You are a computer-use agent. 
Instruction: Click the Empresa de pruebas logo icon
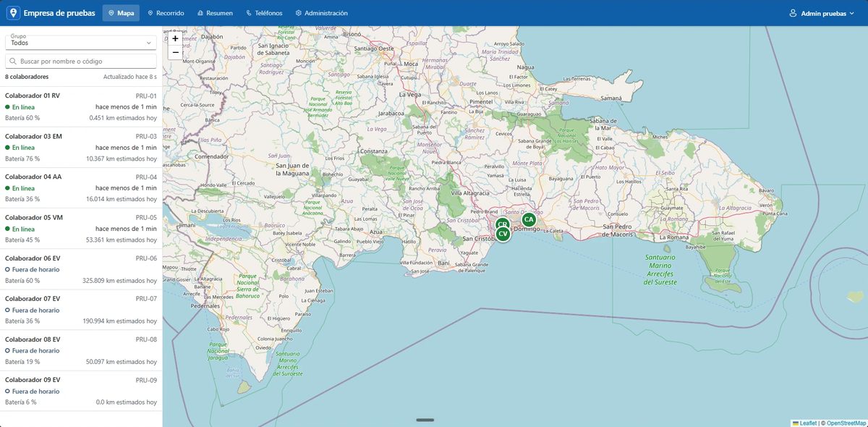(x=13, y=13)
